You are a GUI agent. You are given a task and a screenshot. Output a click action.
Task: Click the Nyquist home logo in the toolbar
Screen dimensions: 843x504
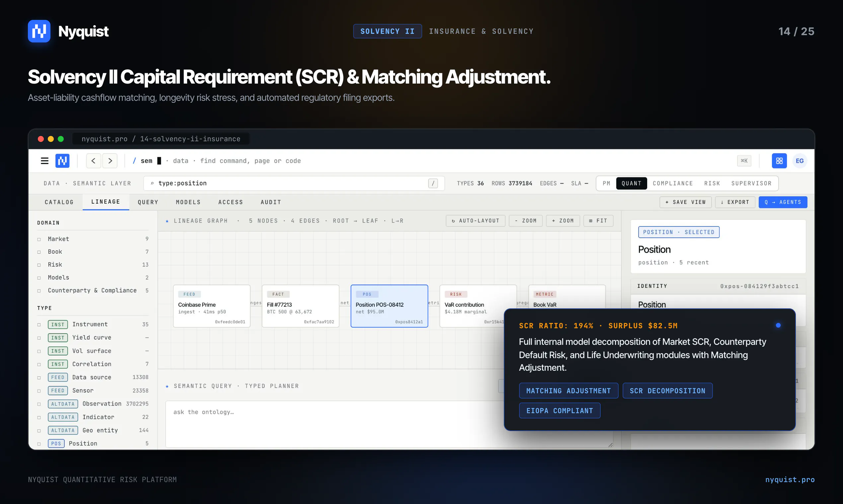[x=62, y=160]
